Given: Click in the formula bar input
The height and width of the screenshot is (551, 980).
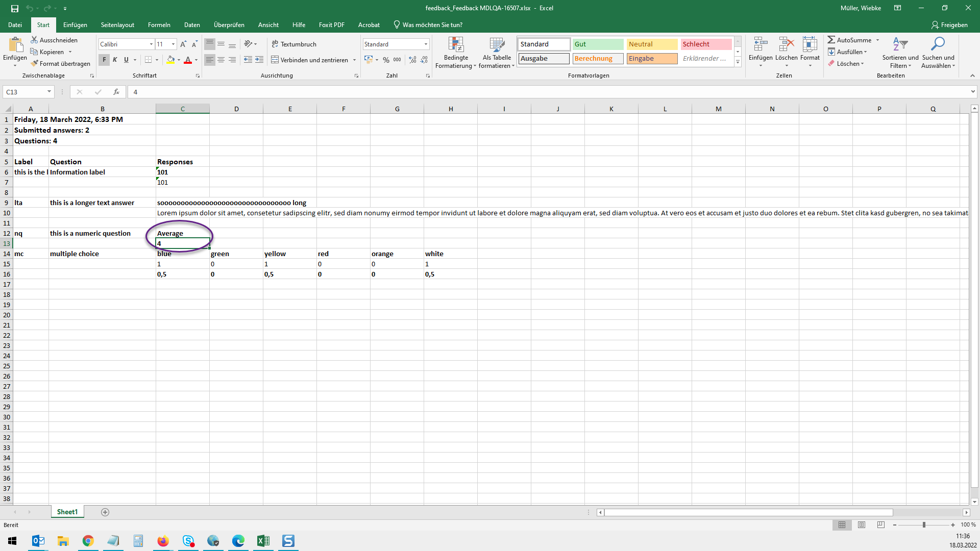Looking at the screenshot, I should 549,92.
